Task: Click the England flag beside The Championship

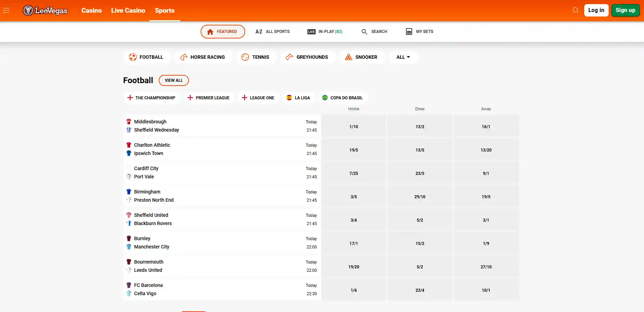Action: pos(130,98)
